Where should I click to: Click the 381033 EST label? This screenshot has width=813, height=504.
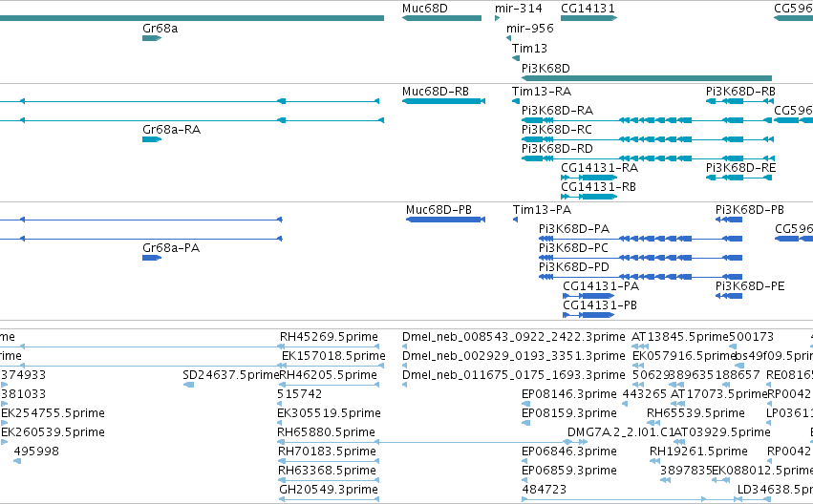pos(23,394)
